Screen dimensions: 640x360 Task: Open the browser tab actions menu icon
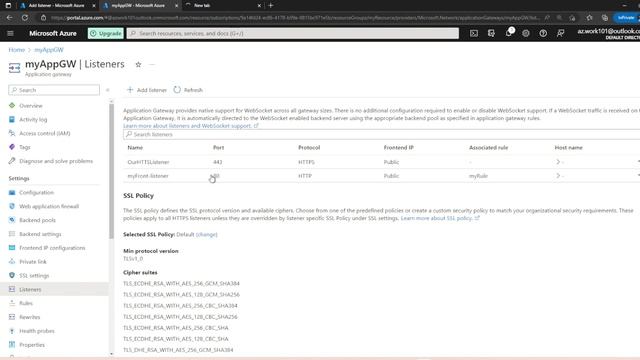8,5
